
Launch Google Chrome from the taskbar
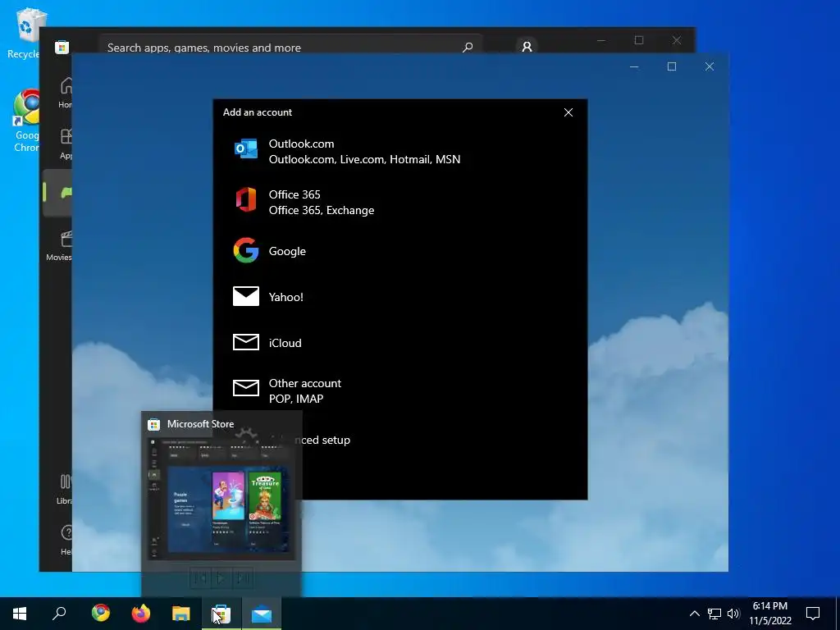[x=101, y=614]
